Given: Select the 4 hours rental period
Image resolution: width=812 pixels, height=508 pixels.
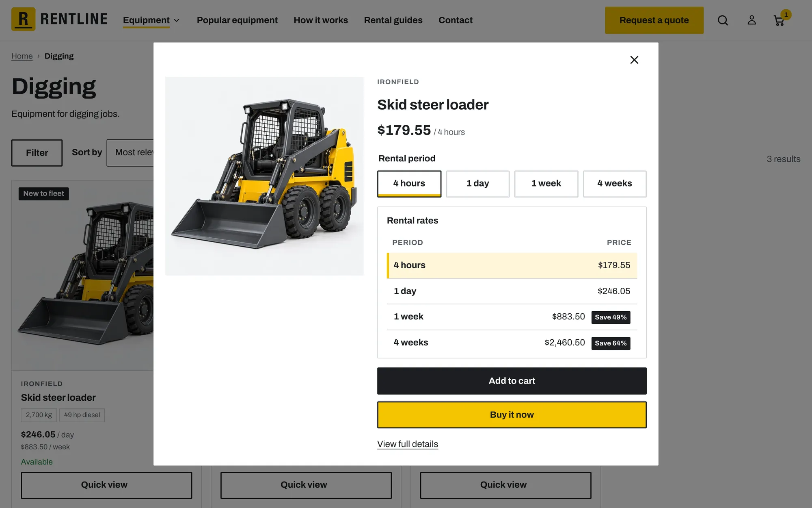Looking at the screenshot, I should click(x=409, y=184).
